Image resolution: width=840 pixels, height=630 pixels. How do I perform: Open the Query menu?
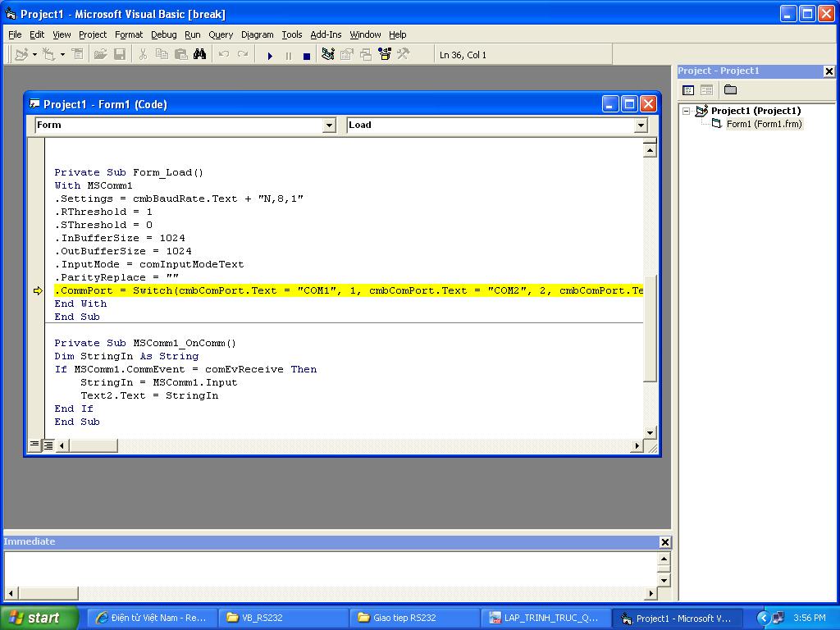point(221,34)
